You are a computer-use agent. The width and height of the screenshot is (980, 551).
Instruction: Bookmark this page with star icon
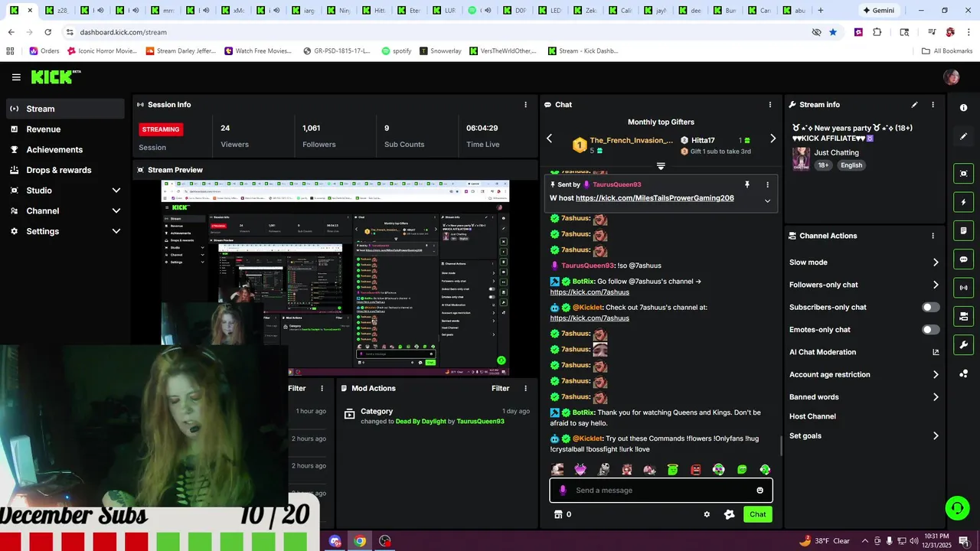click(833, 32)
